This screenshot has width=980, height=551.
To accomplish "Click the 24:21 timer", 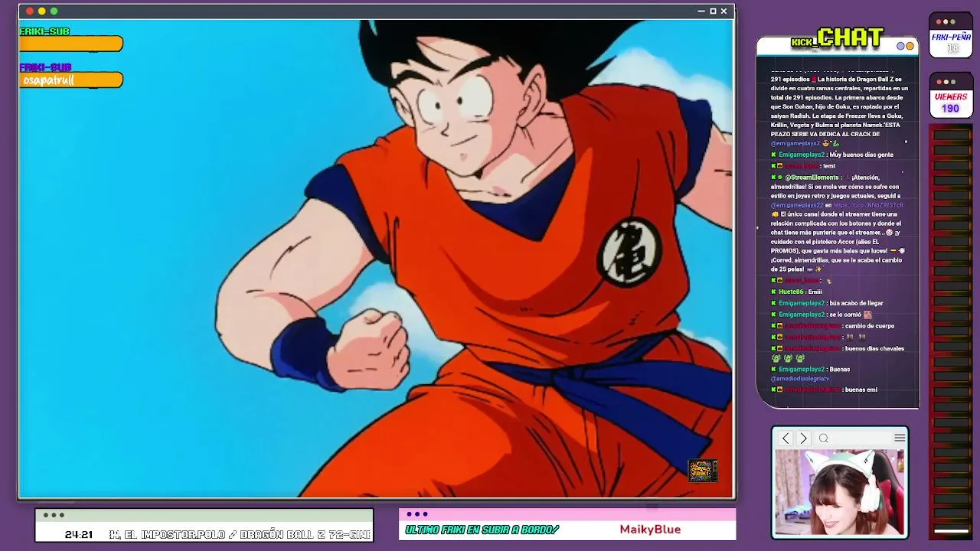I will coord(79,535).
